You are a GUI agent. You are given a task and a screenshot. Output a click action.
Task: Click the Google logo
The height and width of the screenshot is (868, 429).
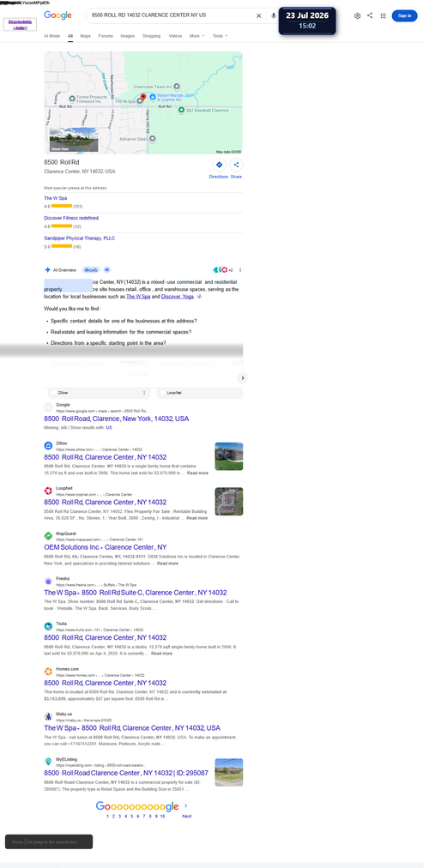pos(58,15)
